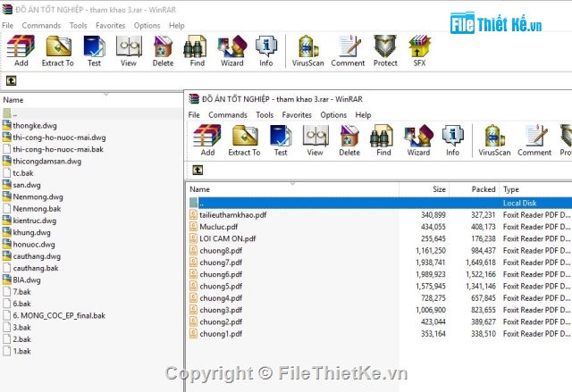Sort by Name column in back window
The width and height of the screenshot is (572, 392).
click(91, 100)
